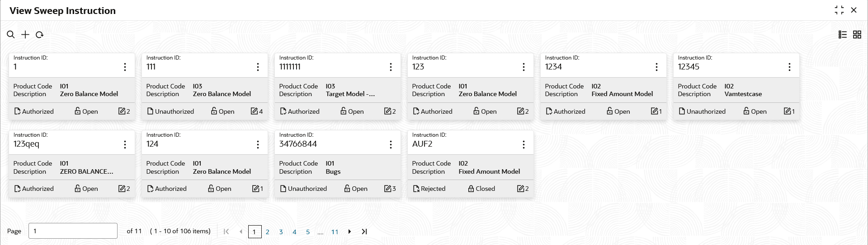Image resolution: width=868 pixels, height=245 pixels.
Task: Click Closed lock icon on AUF2 card
Action: 471,189
